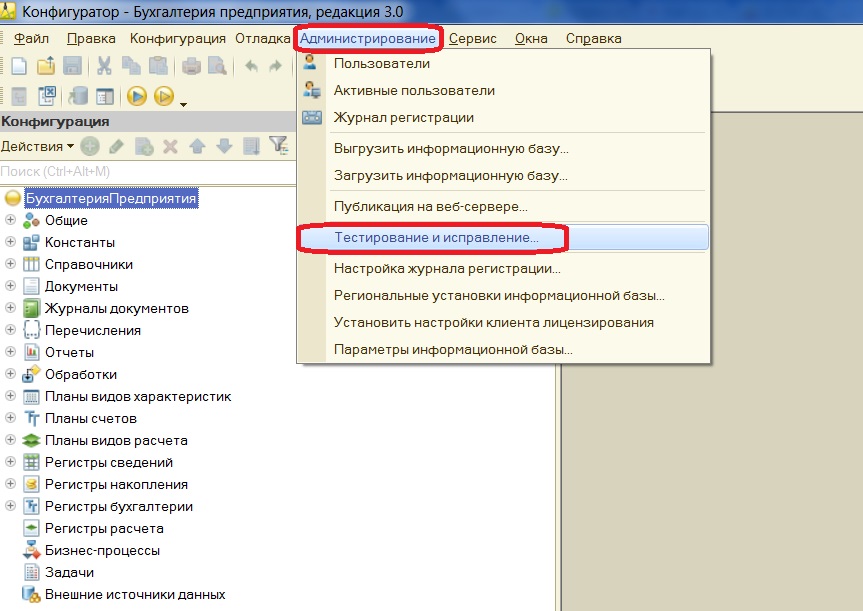Screen dimensions: 863x611
Task: Select Загрузить информационную базу menu entry
Action: click(x=502, y=176)
